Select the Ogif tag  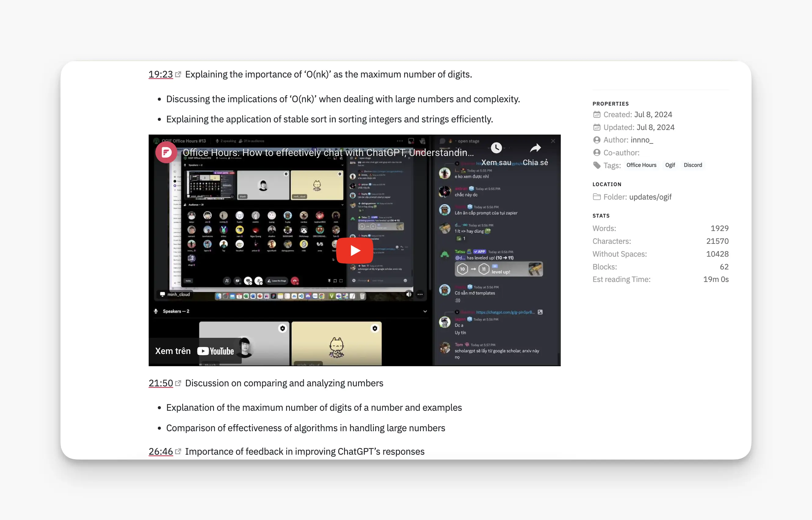(670, 165)
